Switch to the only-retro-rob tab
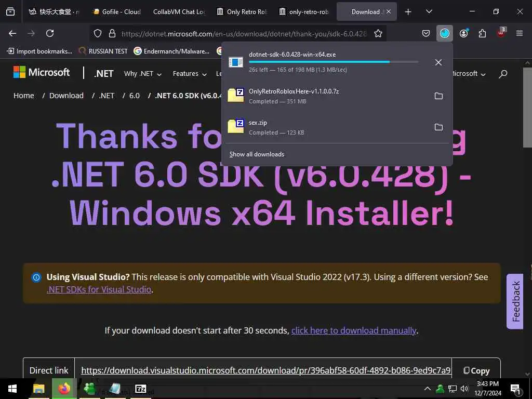Viewport: 532px width, 399px height. [303, 12]
